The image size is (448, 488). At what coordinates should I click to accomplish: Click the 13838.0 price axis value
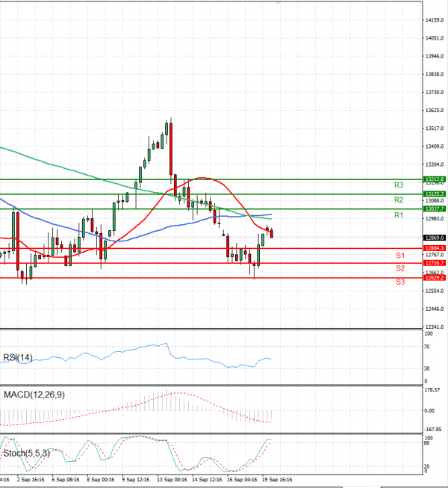435,75
